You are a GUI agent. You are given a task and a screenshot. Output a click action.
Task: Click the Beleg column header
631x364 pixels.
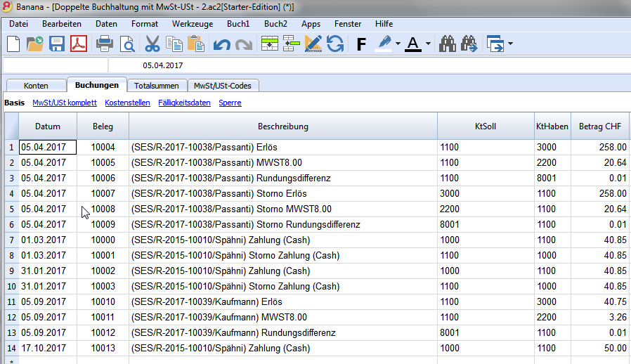tap(103, 126)
